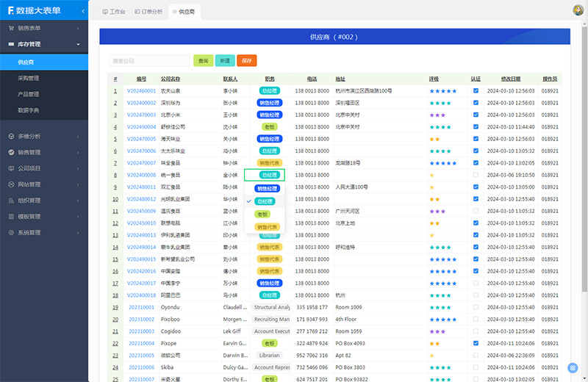Select the phone cell 335 1958 177
The width and height of the screenshot is (588, 382).
click(312, 307)
